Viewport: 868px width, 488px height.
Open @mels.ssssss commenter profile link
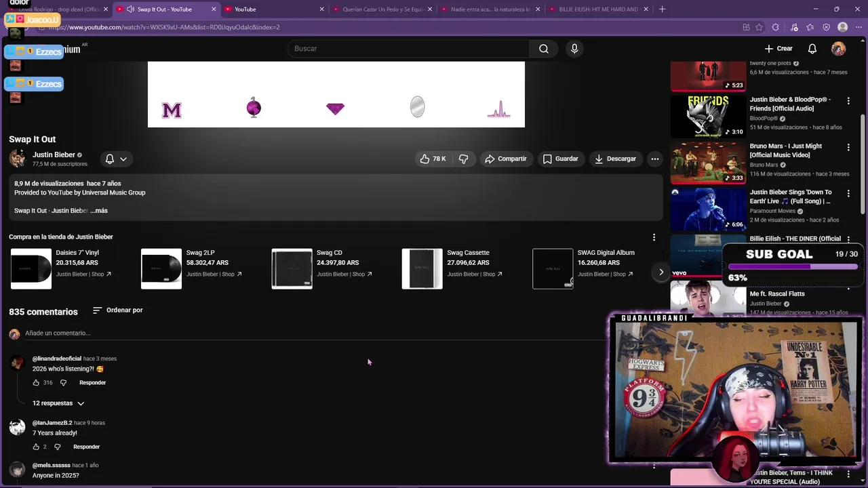pyautogui.click(x=52, y=466)
